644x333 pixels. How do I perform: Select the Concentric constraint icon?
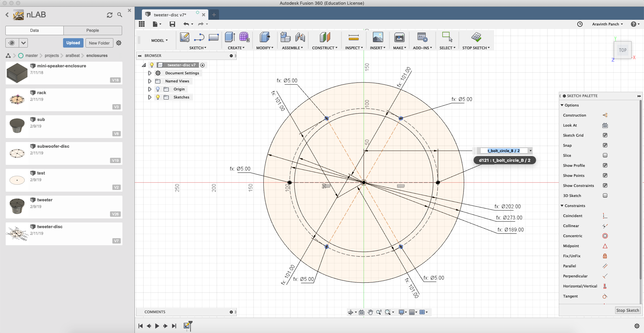pos(605,236)
